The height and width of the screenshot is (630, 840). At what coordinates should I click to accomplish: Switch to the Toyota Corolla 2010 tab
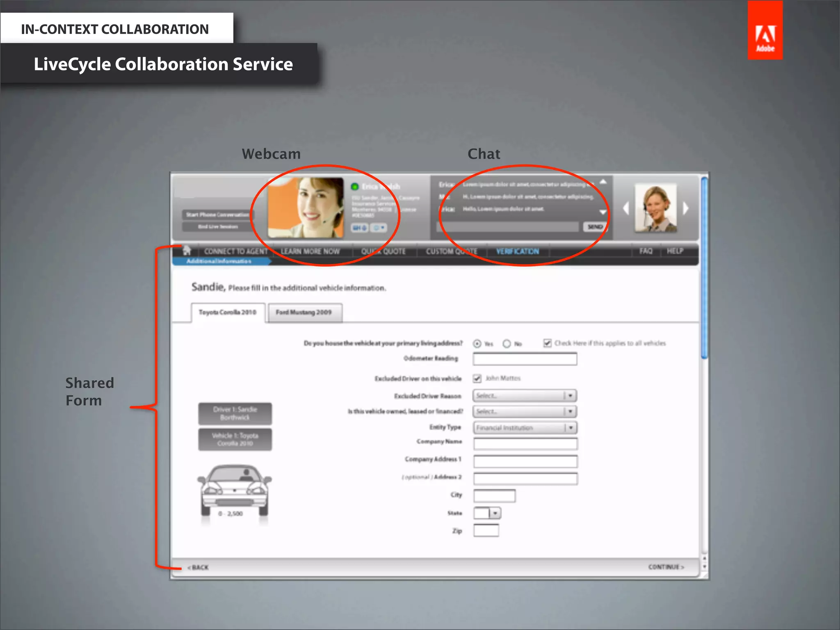click(228, 313)
